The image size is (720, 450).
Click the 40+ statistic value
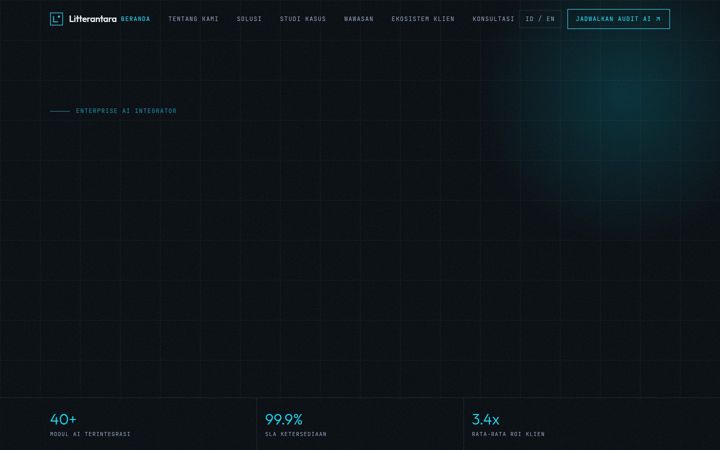[x=63, y=419]
